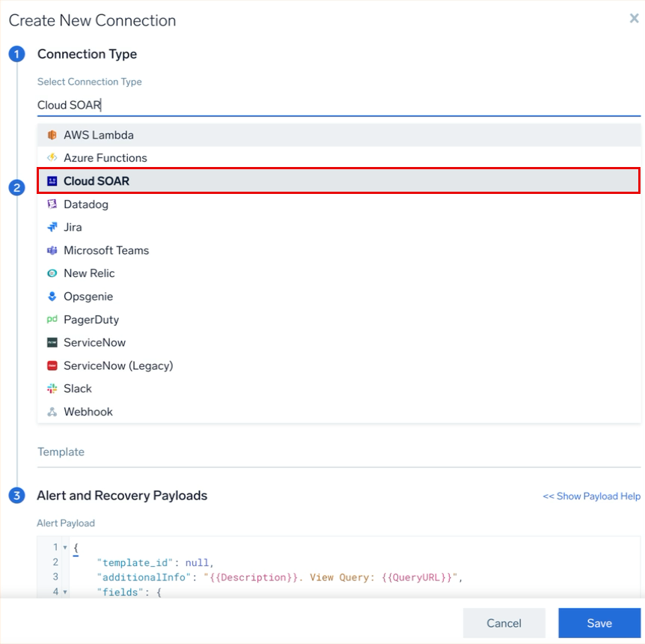645x644 pixels.
Task: Collapse the fields block on line 4
Action: (65, 592)
